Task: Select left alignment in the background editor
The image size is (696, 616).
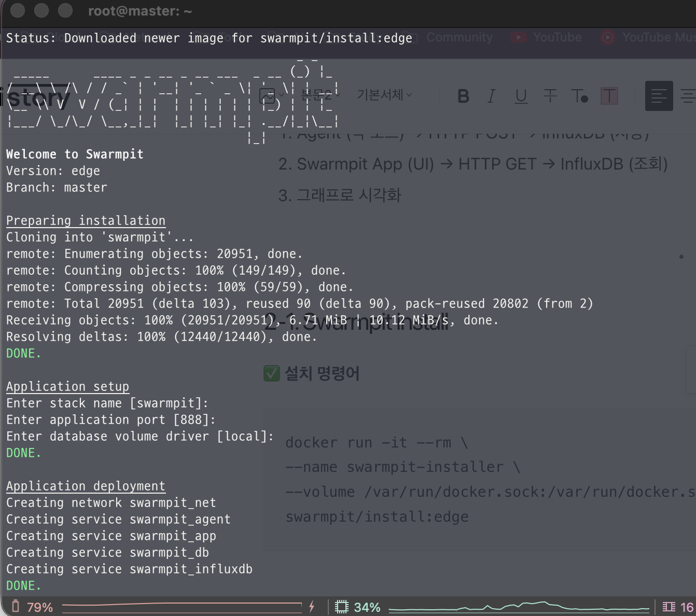Action: coord(659,96)
